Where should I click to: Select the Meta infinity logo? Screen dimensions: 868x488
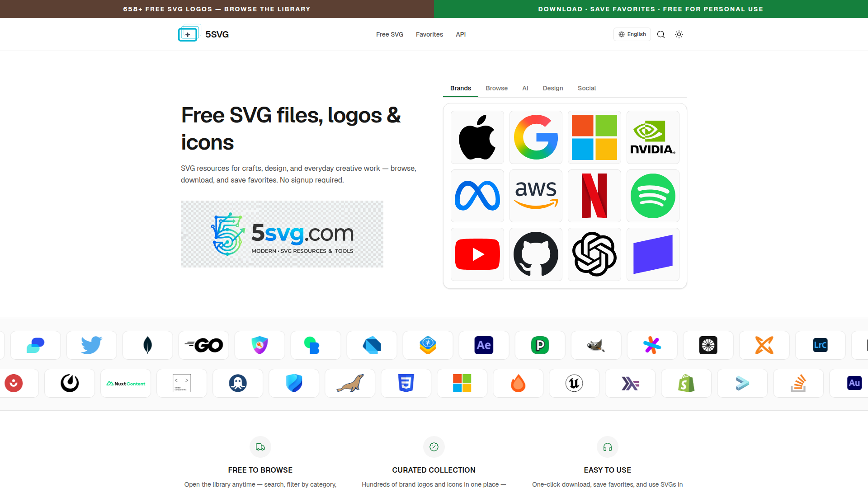[477, 196]
